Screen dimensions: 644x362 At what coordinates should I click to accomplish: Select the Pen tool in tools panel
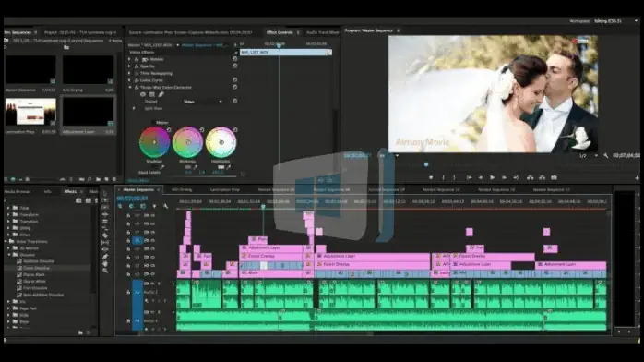point(105,257)
